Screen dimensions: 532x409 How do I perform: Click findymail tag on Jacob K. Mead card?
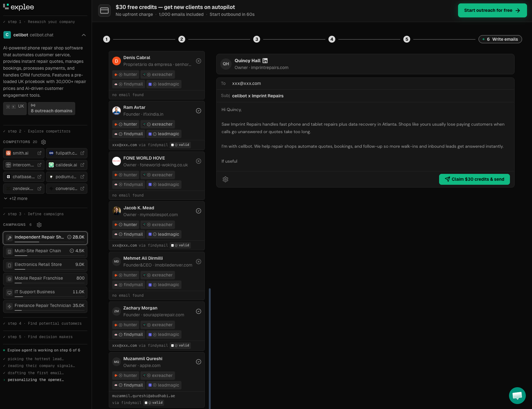[129, 234]
